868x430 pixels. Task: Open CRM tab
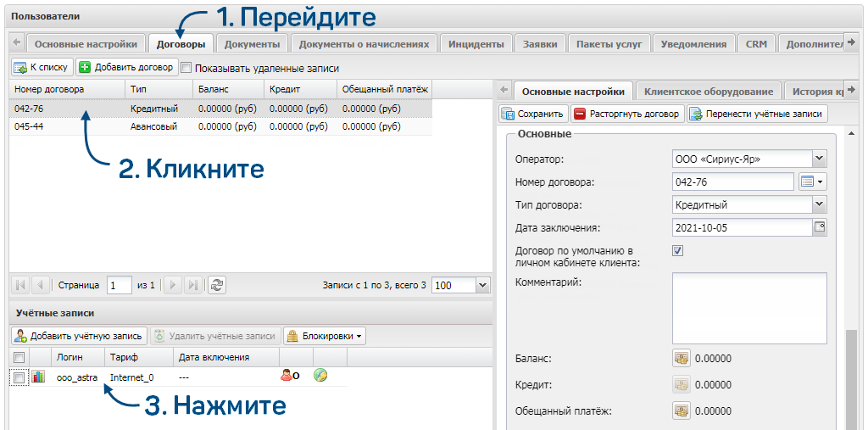tap(756, 44)
